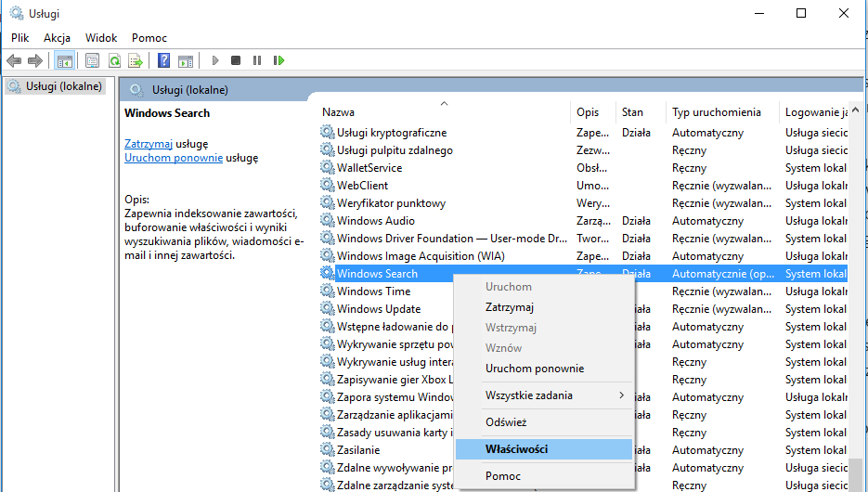
Task: Click the Uruchom ponownie usługę link
Action: coord(174,158)
